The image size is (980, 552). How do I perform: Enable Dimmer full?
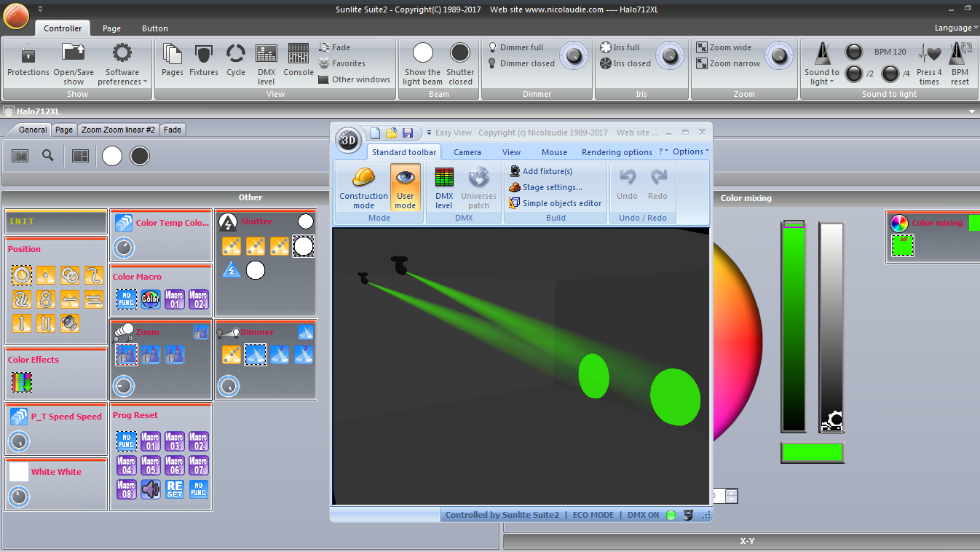point(515,47)
